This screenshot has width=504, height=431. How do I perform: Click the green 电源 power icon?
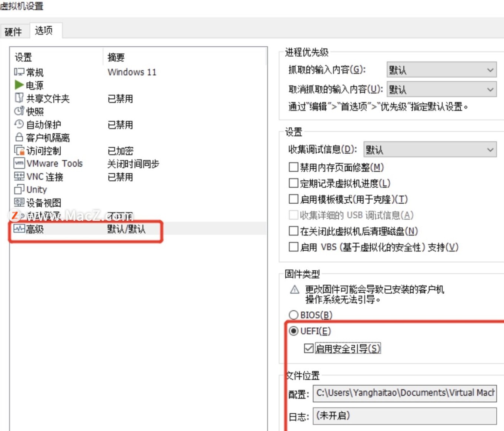[19, 85]
